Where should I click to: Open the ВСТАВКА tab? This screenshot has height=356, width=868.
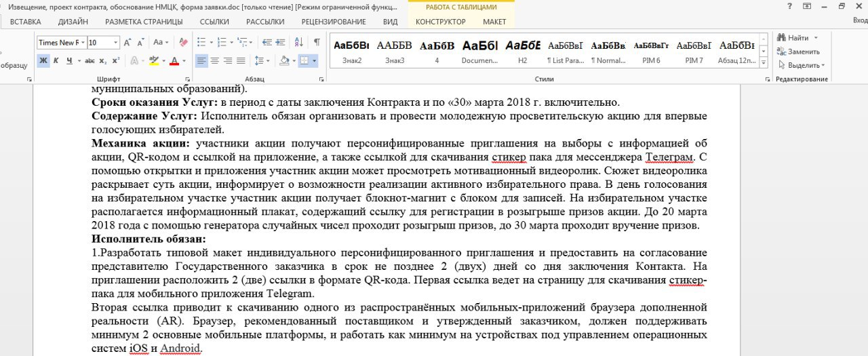pos(26,22)
